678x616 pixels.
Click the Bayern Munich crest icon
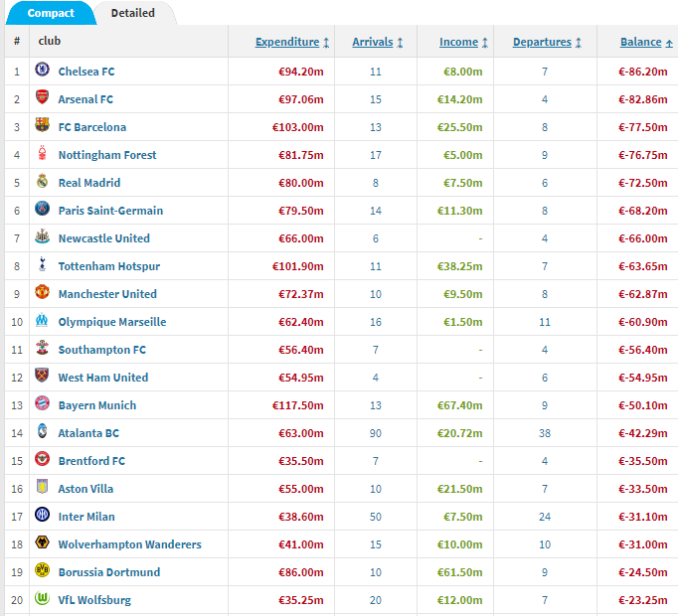pos(42,405)
